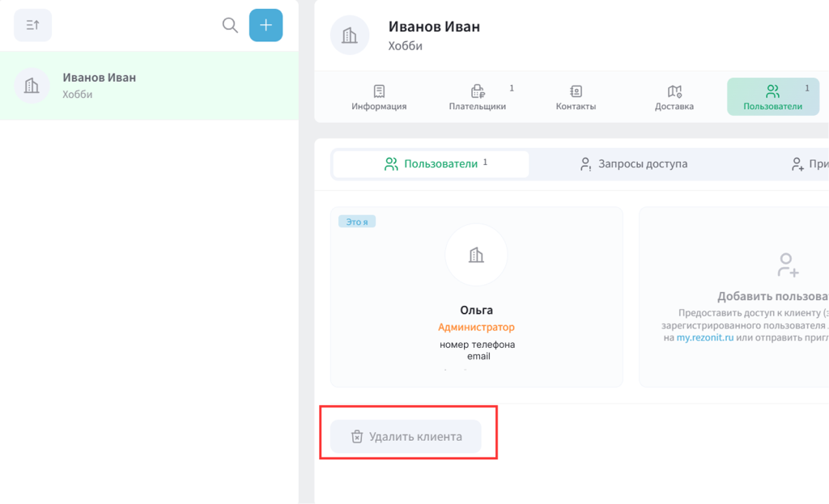Open search with the magnifier icon
Viewport: 829px width, 504px height.
pos(230,25)
